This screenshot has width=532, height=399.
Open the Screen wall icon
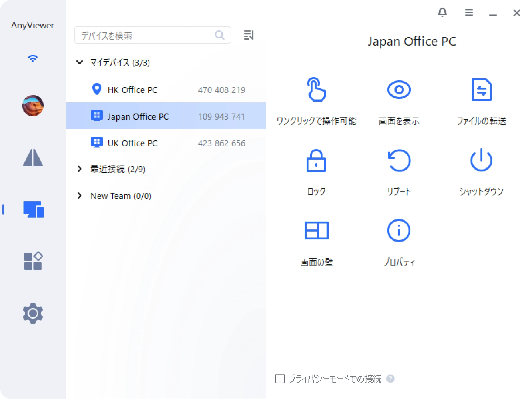click(x=316, y=230)
